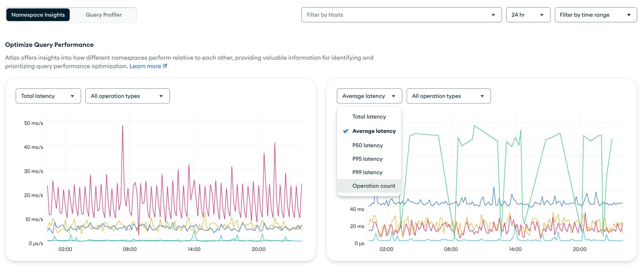Screen dimensions: 644x267
Task: Click the external link icon beside Learn more
Action: point(165,66)
